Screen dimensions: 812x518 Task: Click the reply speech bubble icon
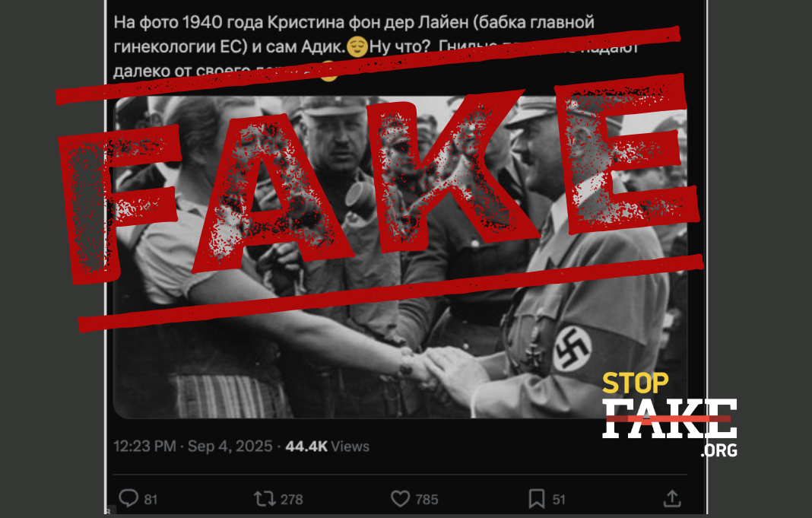[x=128, y=498]
